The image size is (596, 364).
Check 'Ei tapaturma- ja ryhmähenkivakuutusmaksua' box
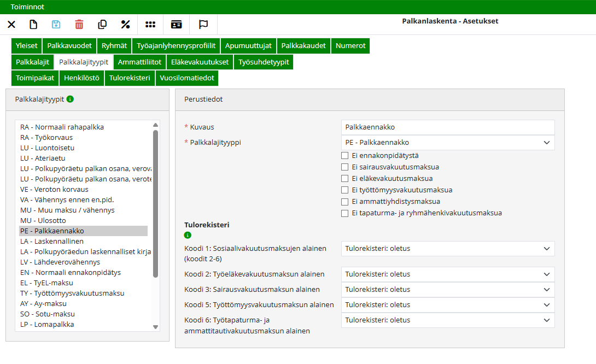[344, 213]
